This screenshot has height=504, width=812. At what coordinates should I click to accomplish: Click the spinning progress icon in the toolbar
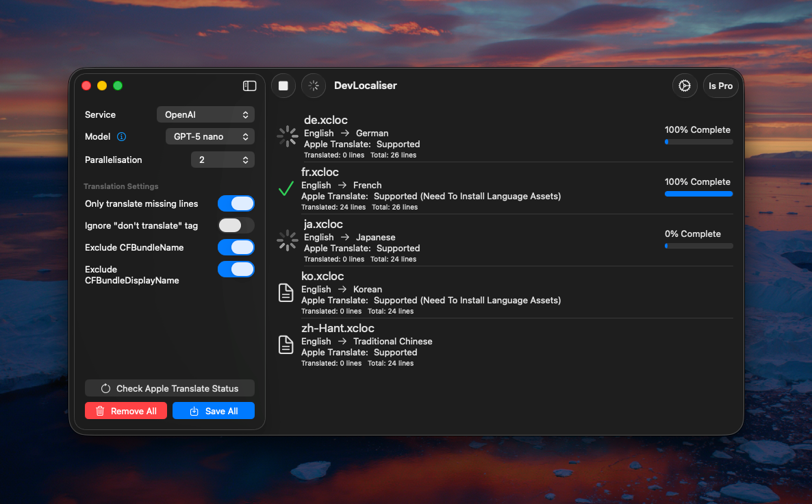click(x=313, y=85)
